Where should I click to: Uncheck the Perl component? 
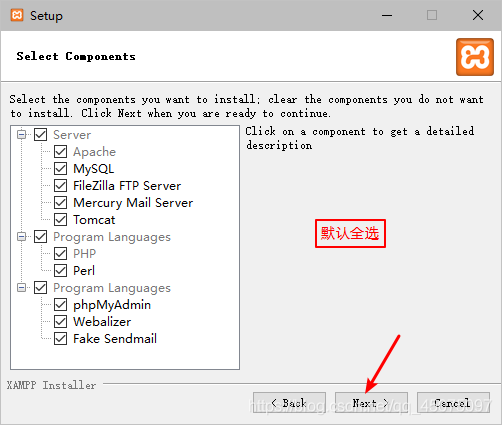tap(60, 271)
